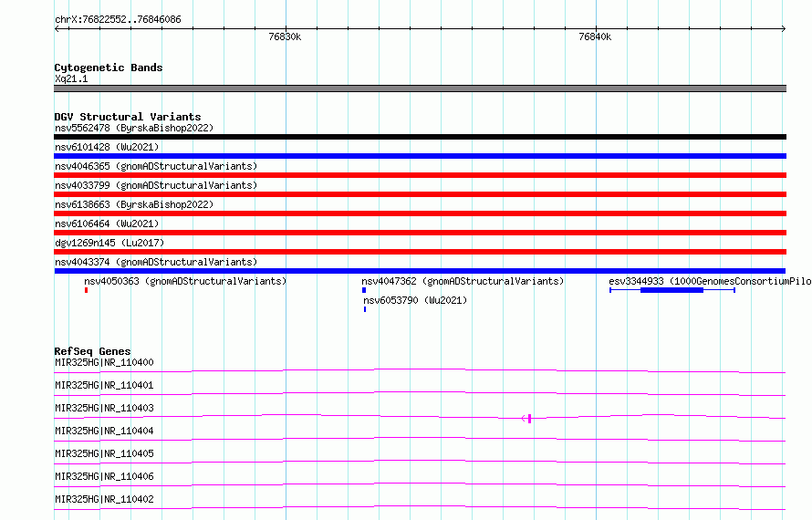Select the magenta NR_110406 transcript line

[x=420, y=484]
